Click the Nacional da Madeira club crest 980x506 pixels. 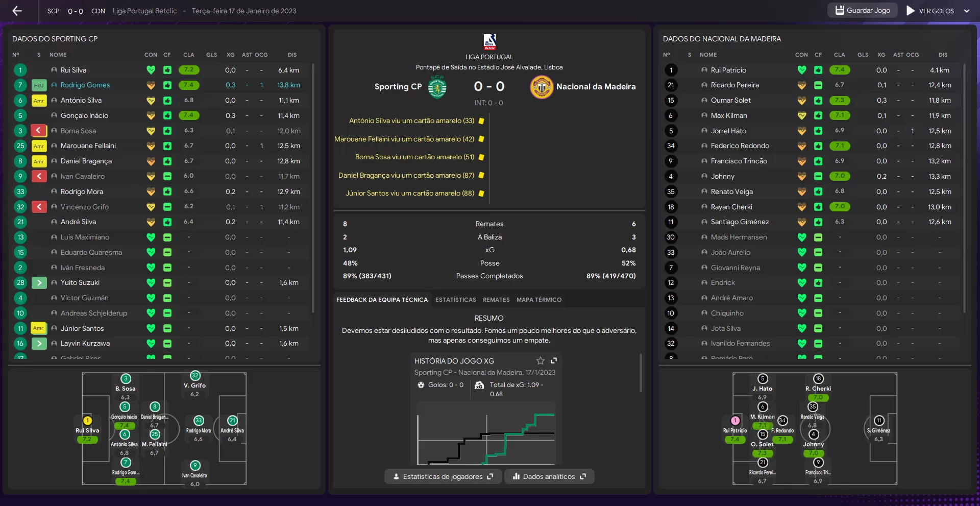pos(542,87)
